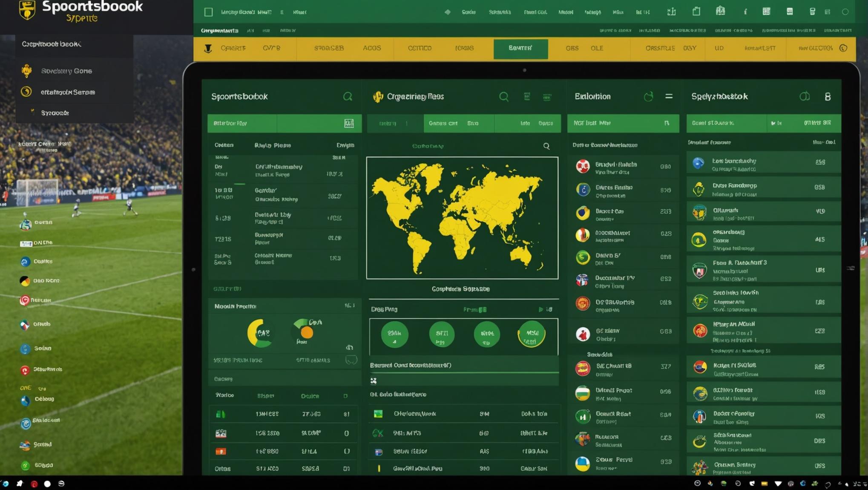Expand the Gonel St0.unerk selector bar

[727, 123]
